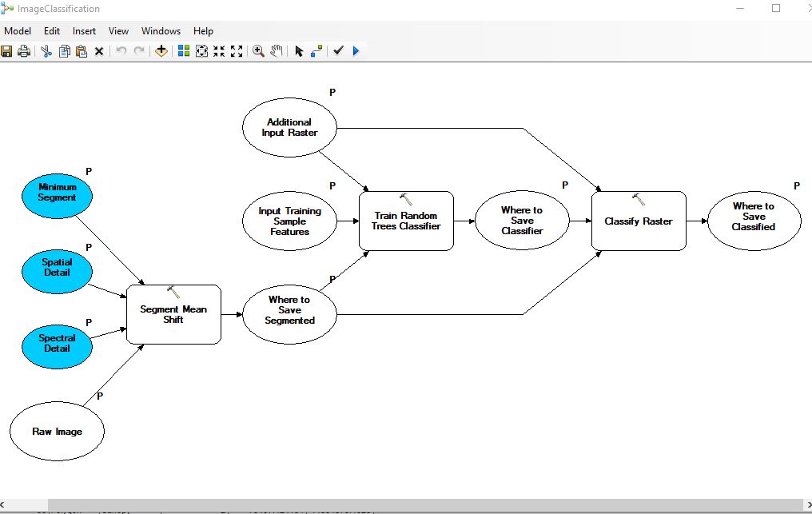812x514 pixels.
Task: Select the Raw Image input oval
Action: coord(57,431)
